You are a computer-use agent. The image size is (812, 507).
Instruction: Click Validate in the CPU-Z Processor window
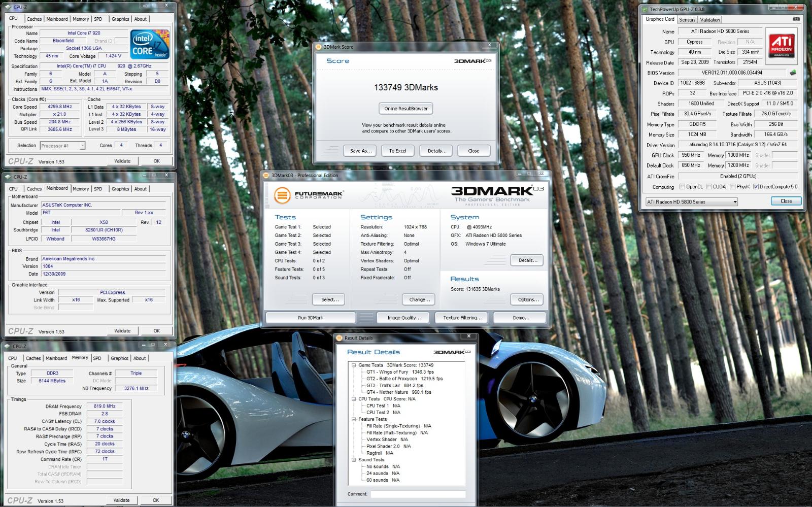122,161
